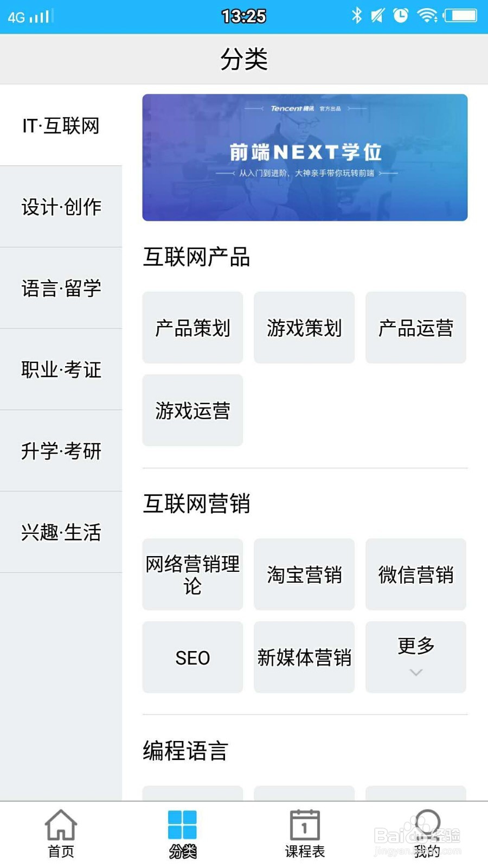Switch to 语言·留学 category

click(x=61, y=288)
